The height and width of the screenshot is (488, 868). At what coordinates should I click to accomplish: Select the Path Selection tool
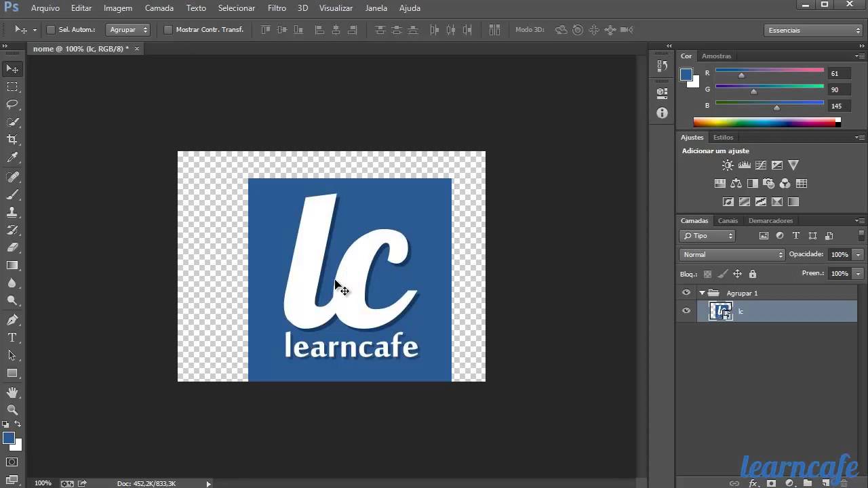click(12, 355)
